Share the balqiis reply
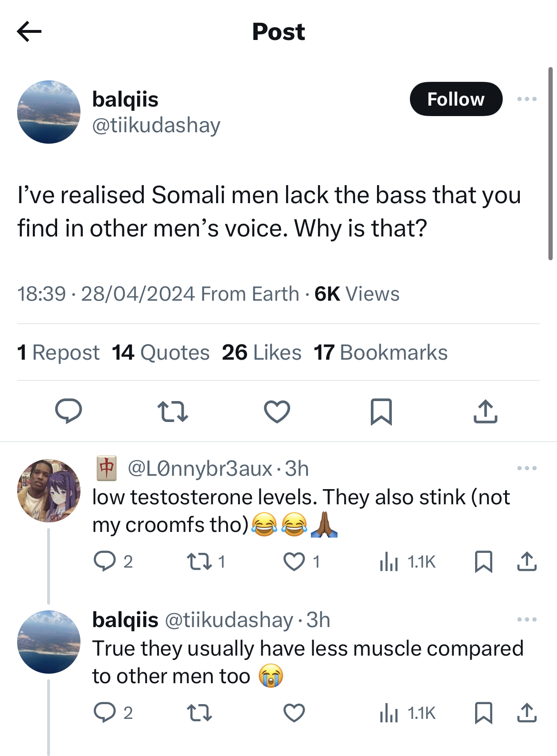Image resolution: width=557 pixels, height=756 pixels. click(x=527, y=713)
